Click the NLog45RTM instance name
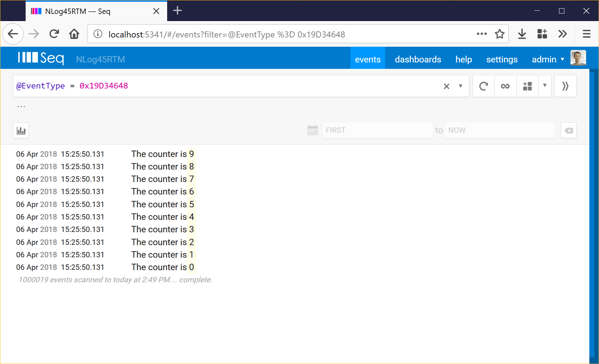 (x=100, y=59)
